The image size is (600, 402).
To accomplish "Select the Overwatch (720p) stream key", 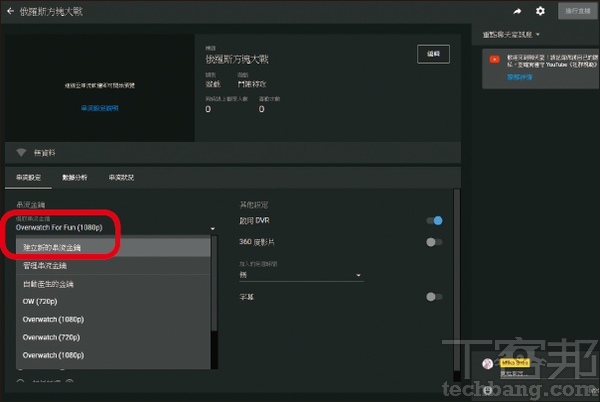I will pyautogui.click(x=113, y=337).
